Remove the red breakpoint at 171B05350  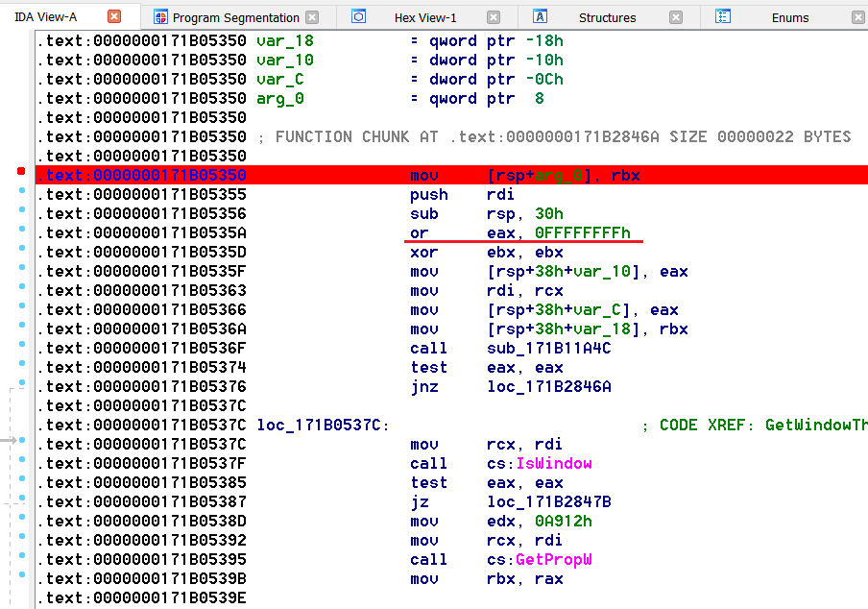[x=21, y=171]
